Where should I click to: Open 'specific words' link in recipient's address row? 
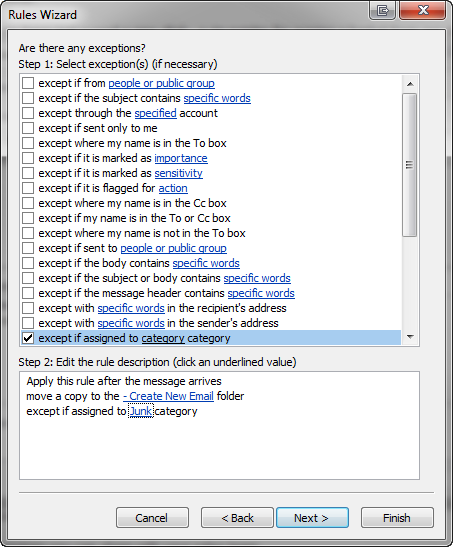[x=131, y=308]
